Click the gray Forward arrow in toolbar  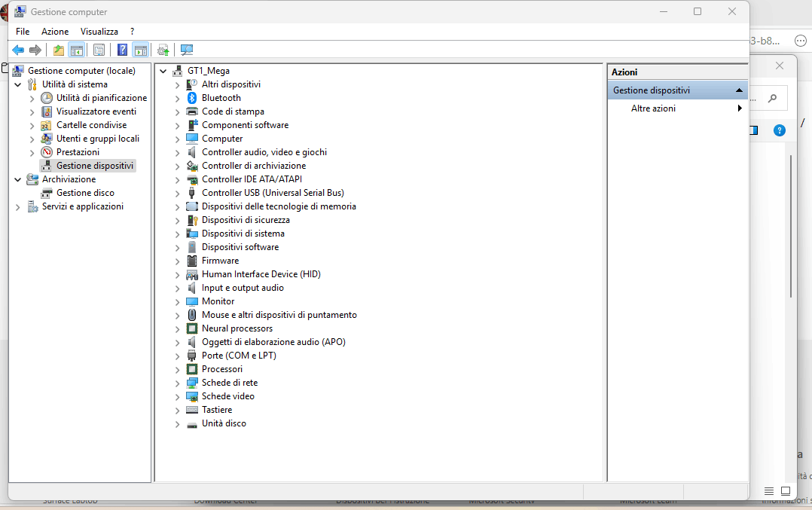point(35,50)
